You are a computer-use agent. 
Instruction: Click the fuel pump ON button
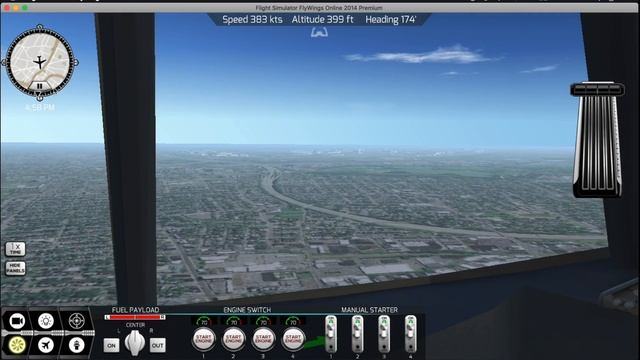111,345
